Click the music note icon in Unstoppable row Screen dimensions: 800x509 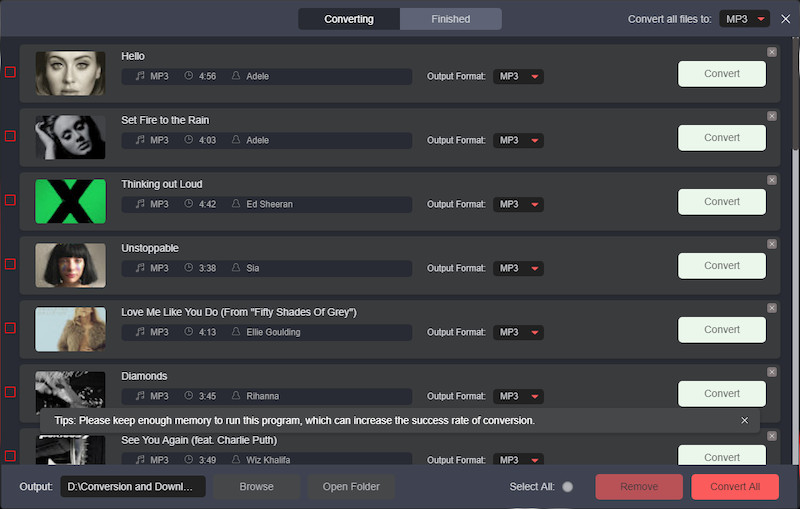[140, 267]
